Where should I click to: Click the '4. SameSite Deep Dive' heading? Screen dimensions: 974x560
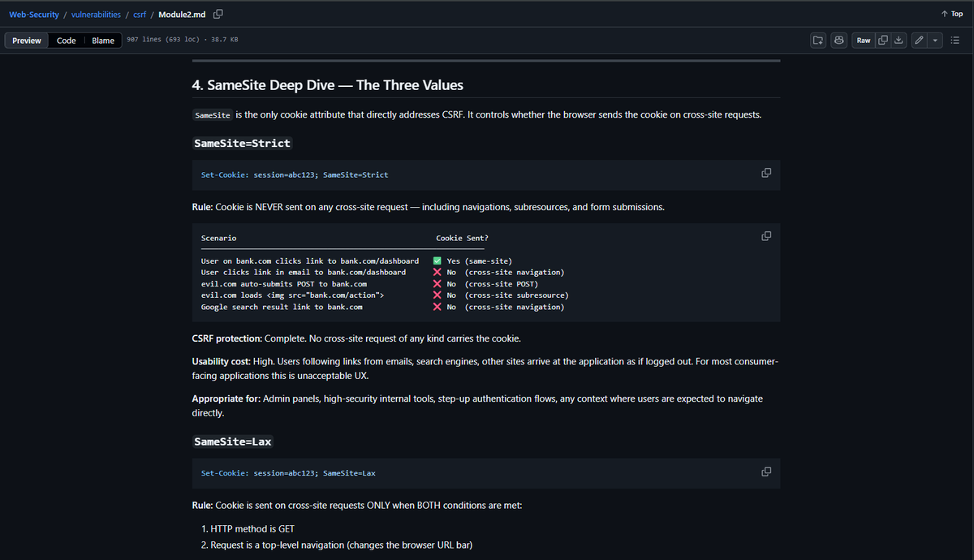tap(327, 85)
